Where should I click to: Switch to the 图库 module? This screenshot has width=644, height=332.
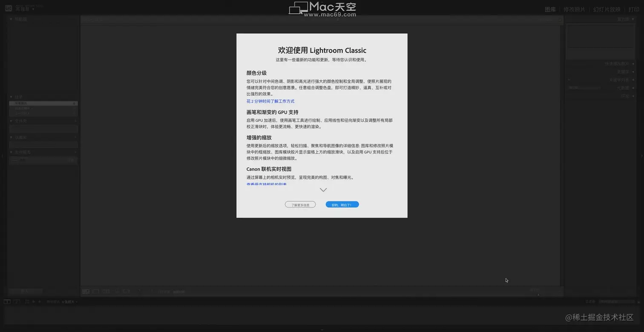pyautogui.click(x=550, y=9)
